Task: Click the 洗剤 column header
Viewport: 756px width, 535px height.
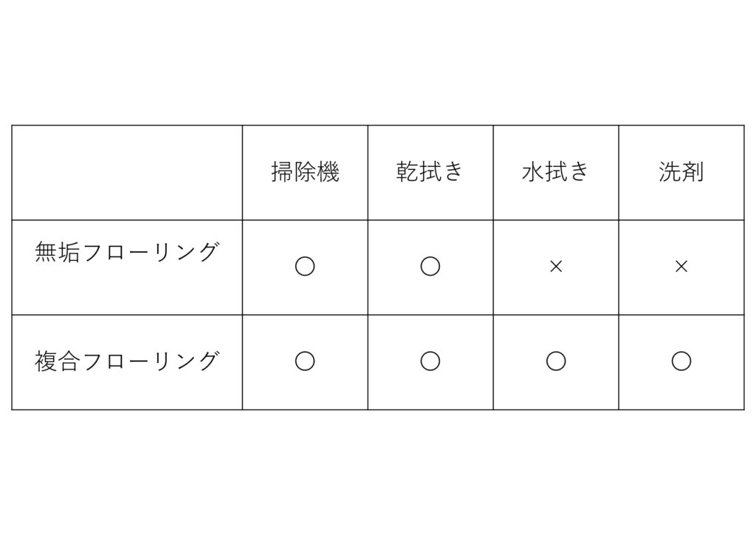Action: tap(681, 172)
